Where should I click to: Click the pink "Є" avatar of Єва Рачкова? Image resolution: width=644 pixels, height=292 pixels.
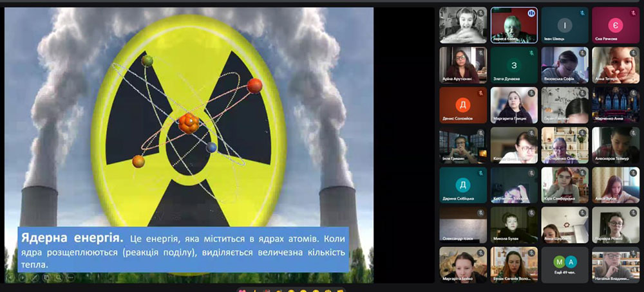(x=615, y=25)
